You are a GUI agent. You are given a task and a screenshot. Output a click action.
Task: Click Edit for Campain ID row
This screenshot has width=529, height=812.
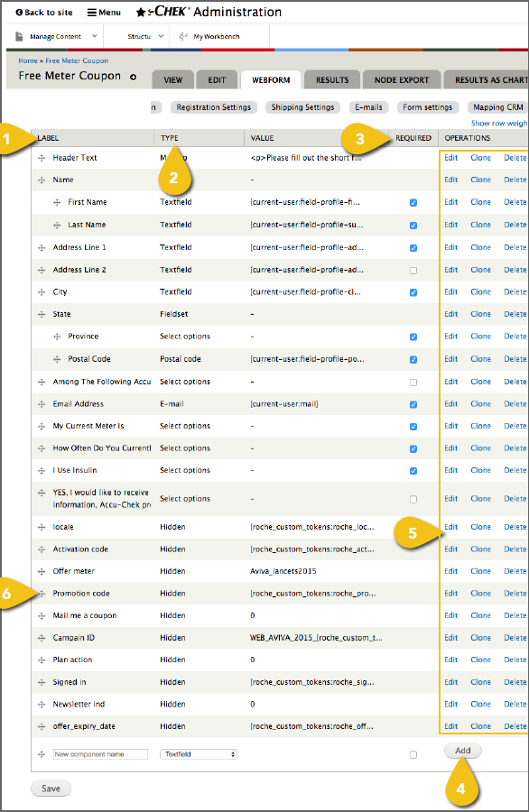[x=450, y=638]
